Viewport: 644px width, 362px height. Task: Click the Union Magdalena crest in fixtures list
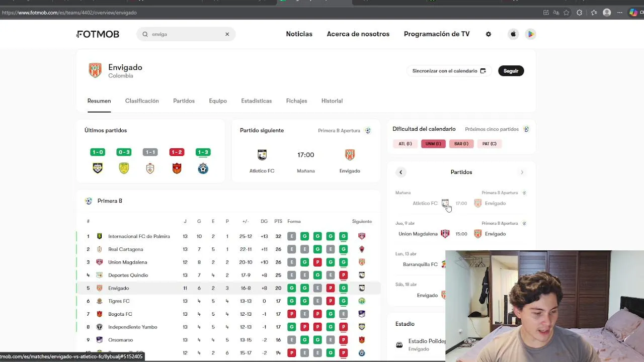pos(445,234)
